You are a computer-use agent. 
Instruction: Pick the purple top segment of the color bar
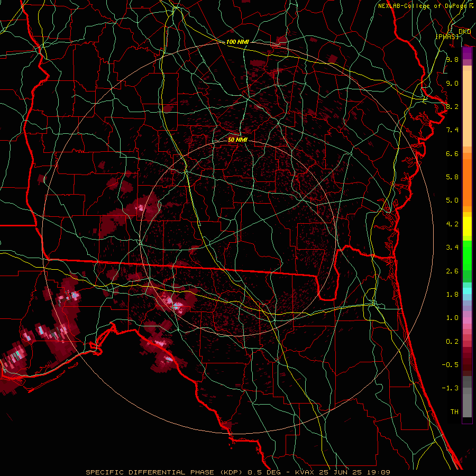[x=467, y=53]
